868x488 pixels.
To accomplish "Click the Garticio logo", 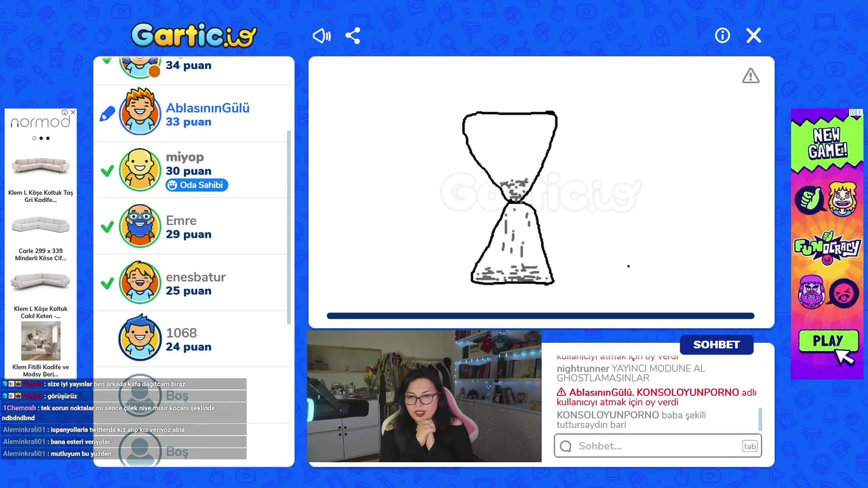I will (194, 35).
